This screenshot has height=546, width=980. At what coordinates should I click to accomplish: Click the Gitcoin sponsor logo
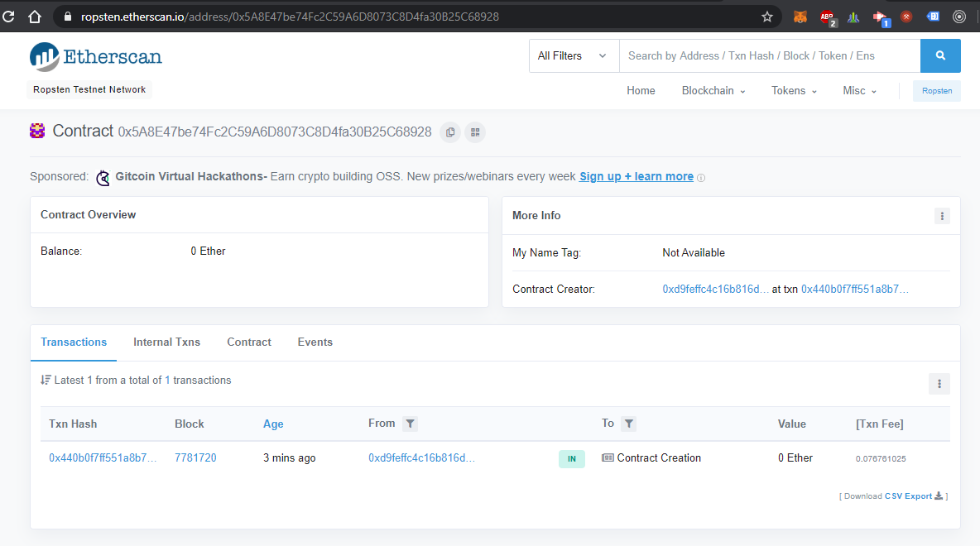pyautogui.click(x=103, y=178)
